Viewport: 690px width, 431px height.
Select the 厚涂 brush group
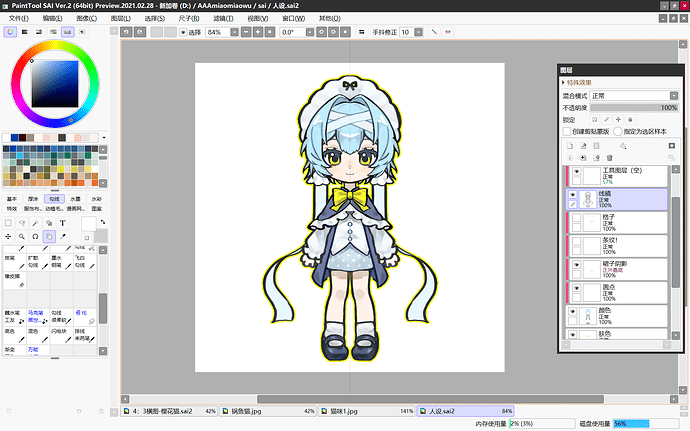(33, 199)
